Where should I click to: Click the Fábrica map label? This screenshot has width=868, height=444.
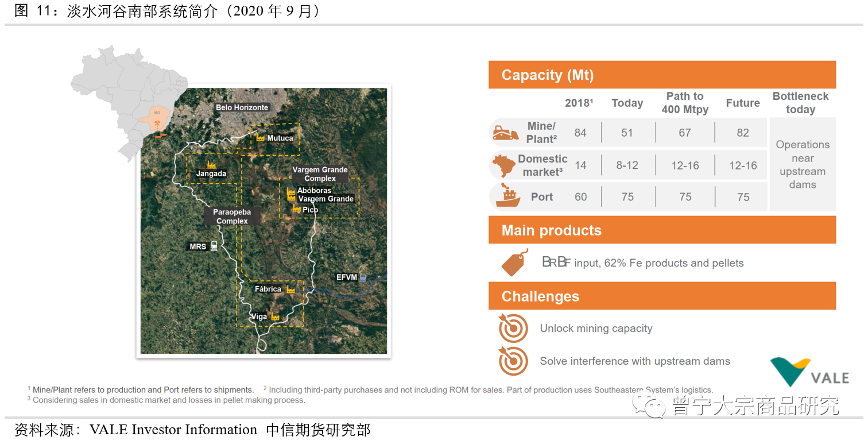pyautogui.click(x=269, y=289)
